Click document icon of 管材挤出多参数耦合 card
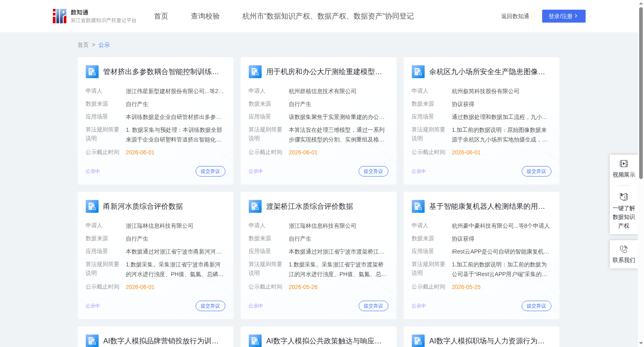644x347 pixels. 92,72
